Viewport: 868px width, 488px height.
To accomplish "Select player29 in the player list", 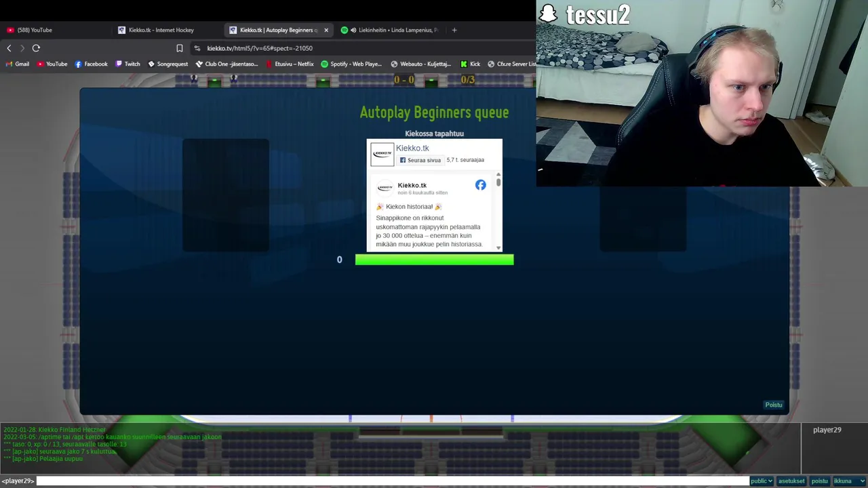I will 827,430.
